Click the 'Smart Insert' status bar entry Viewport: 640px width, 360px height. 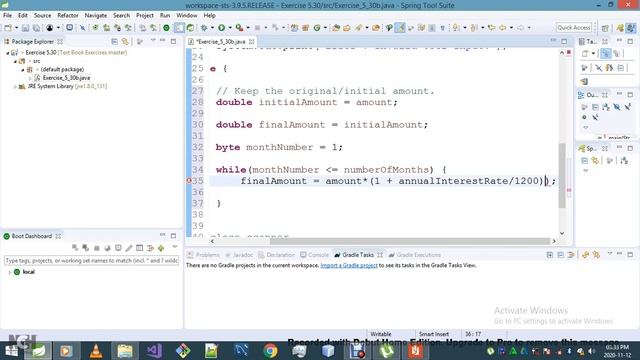tap(433, 334)
